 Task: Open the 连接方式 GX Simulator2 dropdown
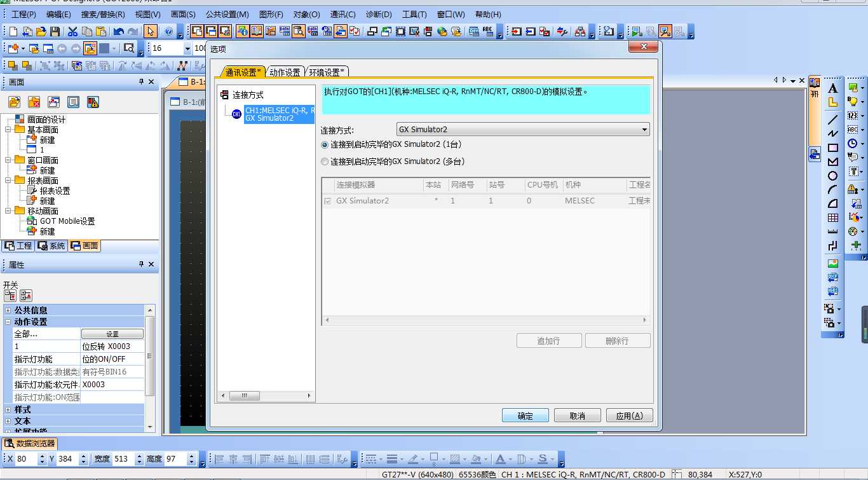(523, 129)
